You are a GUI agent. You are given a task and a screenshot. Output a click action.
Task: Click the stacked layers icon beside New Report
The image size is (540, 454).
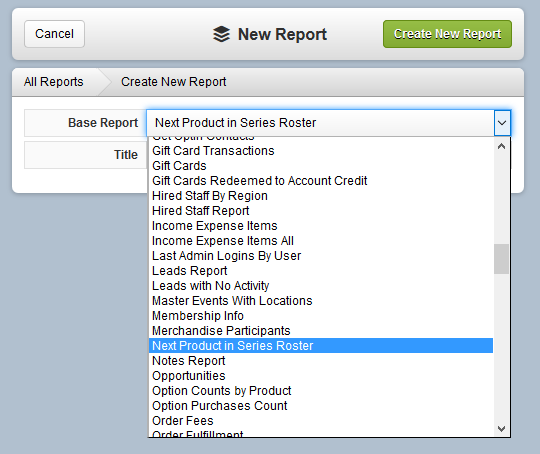pyautogui.click(x=221, y=34)
